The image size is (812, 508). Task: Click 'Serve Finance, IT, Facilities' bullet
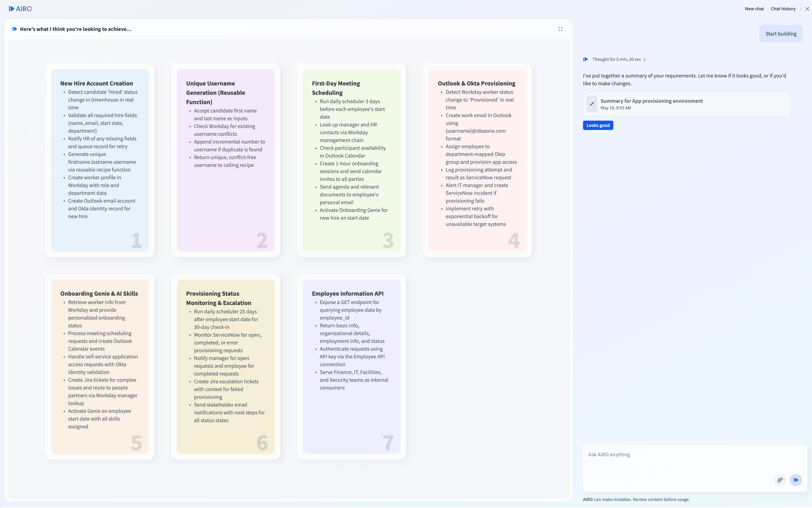pyautogui.click(x=354, y=380)
